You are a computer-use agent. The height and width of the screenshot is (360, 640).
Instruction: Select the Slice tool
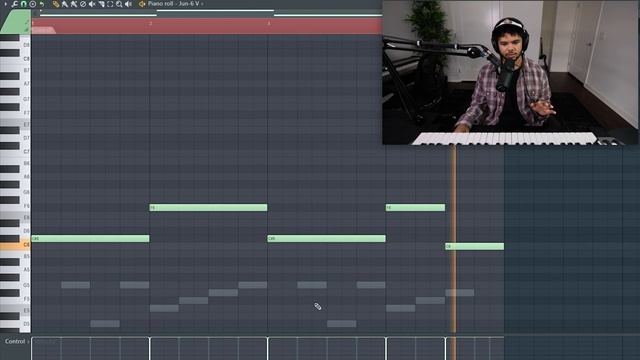tap(101, 4)
